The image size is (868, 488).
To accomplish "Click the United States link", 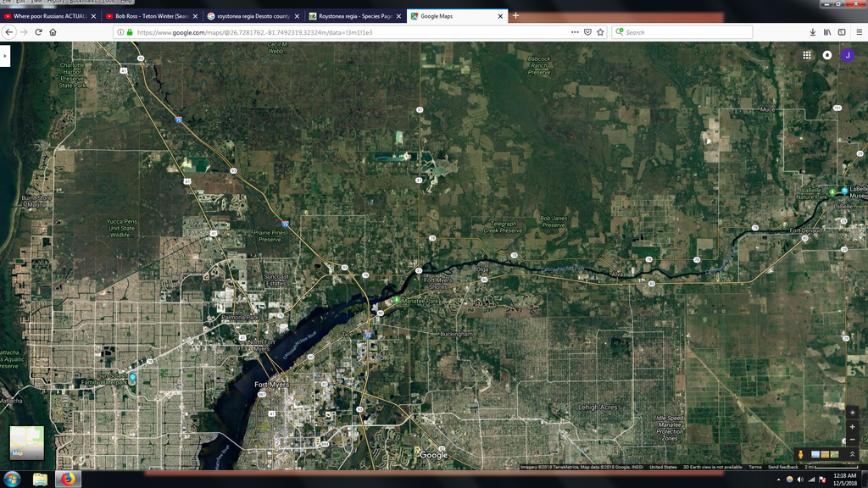I will click(663, 467).
